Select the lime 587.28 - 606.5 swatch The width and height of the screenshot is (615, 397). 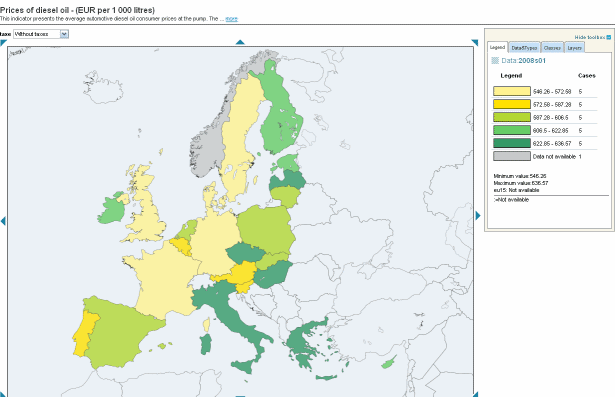(512, 117)
